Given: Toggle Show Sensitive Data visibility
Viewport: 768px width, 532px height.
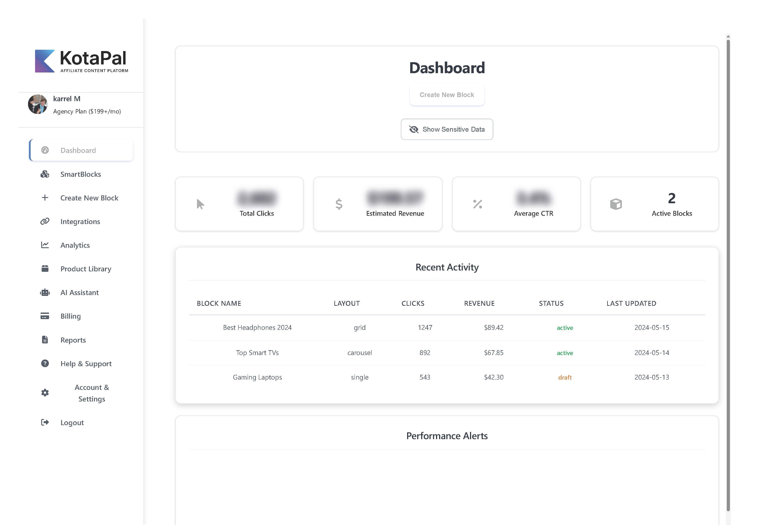Looking at the screenshot, I should tap(447, 129).
